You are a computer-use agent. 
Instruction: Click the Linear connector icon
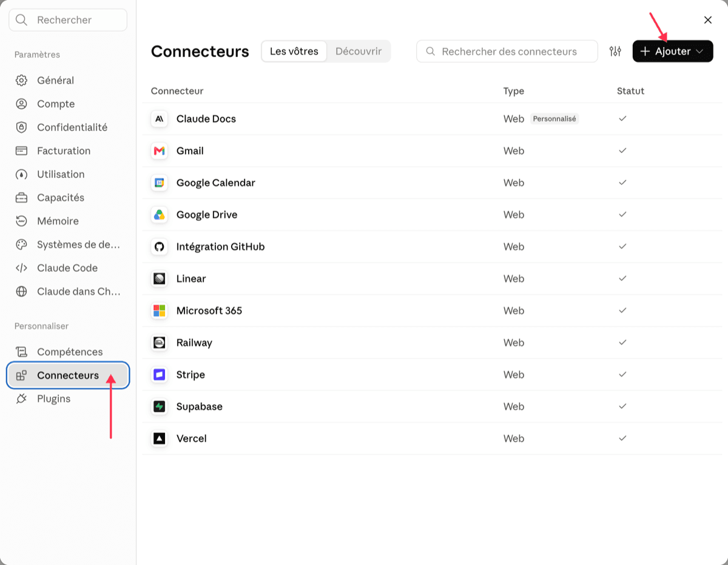[x=160, y=279]
